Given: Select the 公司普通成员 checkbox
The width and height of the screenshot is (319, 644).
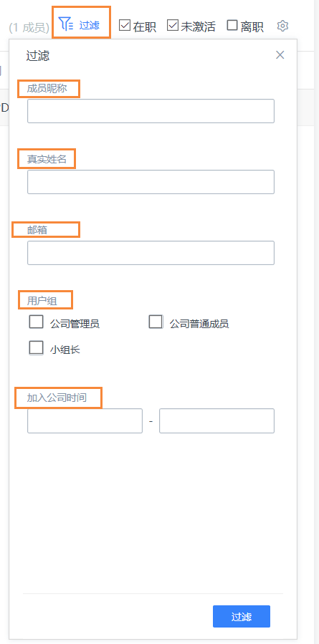Looking at the screenshot, I should [156, 322].
